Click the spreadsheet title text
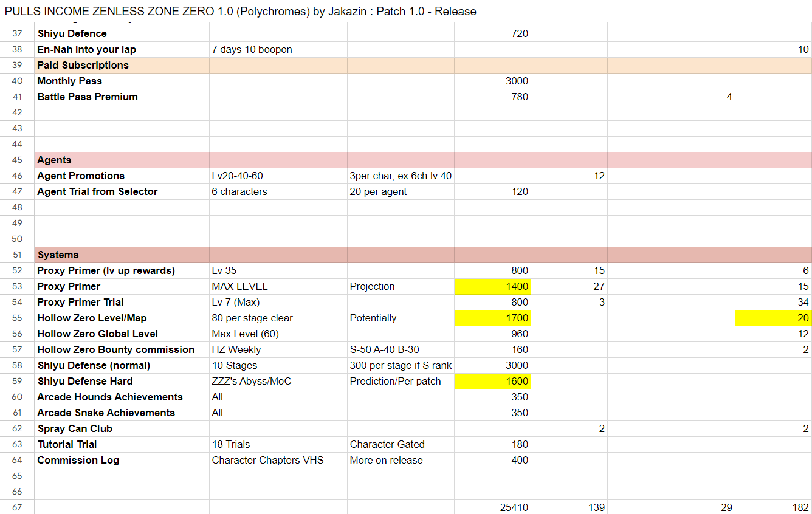Screen dimensions: 812x514 tap(241, 12)
